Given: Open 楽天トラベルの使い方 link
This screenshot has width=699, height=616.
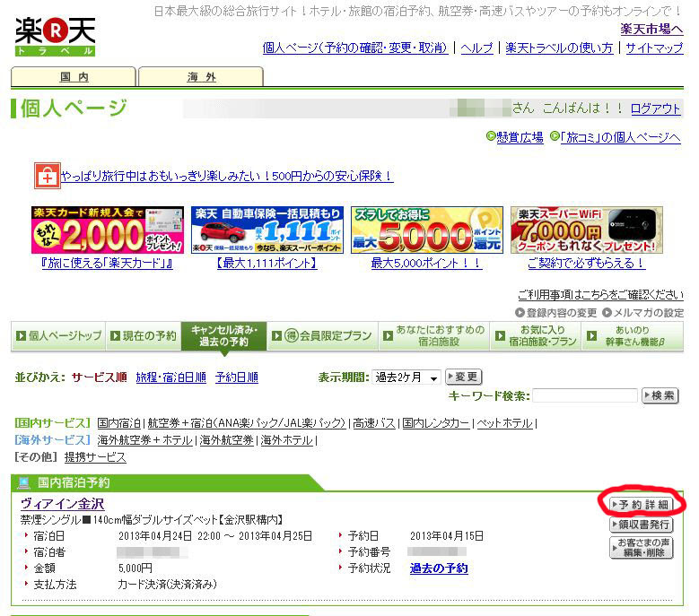Looking at the screenshot, I should tap(559, 48).
